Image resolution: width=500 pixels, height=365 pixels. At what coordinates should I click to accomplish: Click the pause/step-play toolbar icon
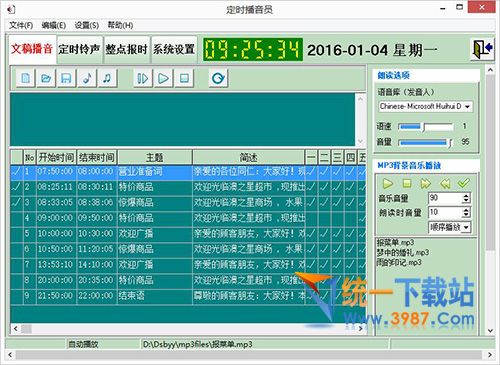(x=143, y=78)
